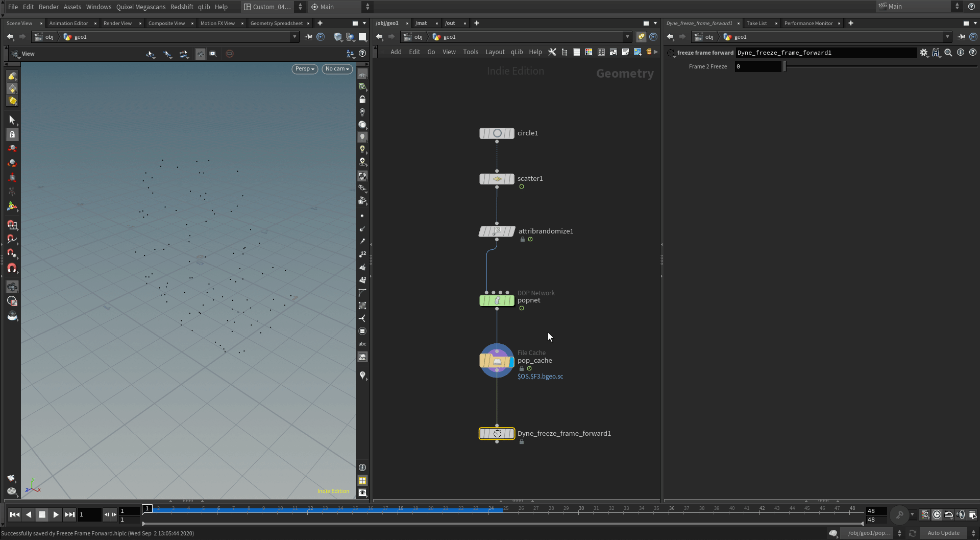The width and height of the screenshot is (980, 540).
Task: Select the popnet DOP Network node
Action: tap(497, 300)
